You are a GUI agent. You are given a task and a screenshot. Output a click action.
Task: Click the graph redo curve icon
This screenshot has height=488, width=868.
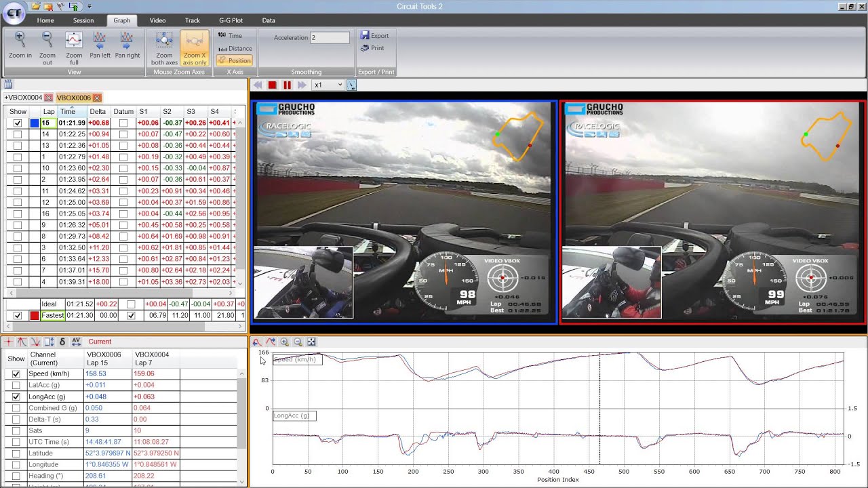pos(271,342)
